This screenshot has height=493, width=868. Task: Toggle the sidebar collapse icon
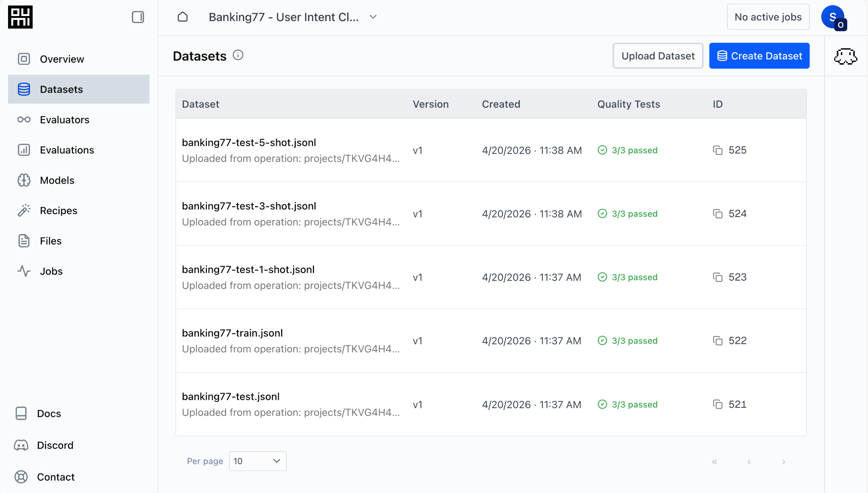138,17
